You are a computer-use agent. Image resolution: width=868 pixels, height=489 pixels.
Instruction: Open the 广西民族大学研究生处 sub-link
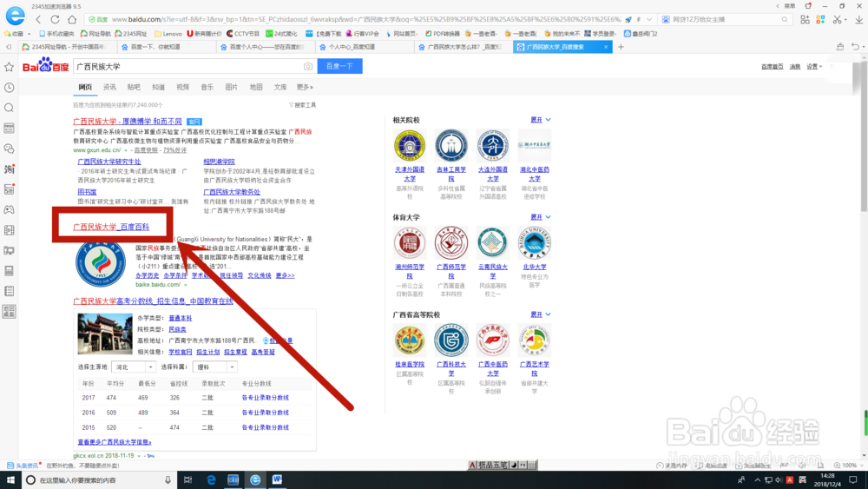109,162
